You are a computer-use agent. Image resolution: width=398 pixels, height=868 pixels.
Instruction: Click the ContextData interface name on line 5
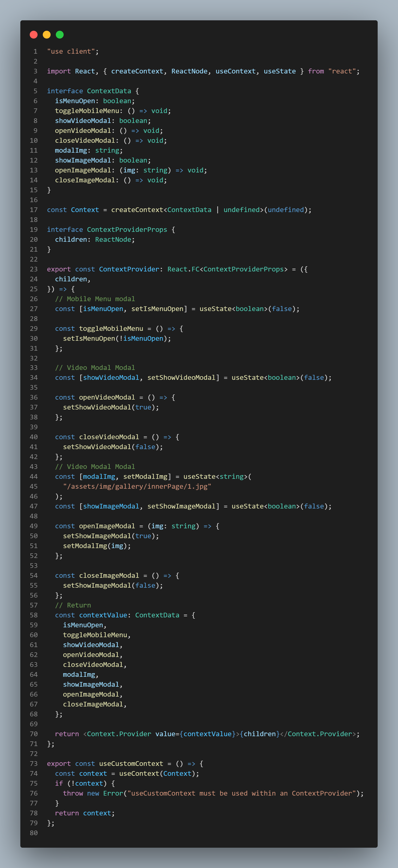pyautogui.click(x=109, y=91)
